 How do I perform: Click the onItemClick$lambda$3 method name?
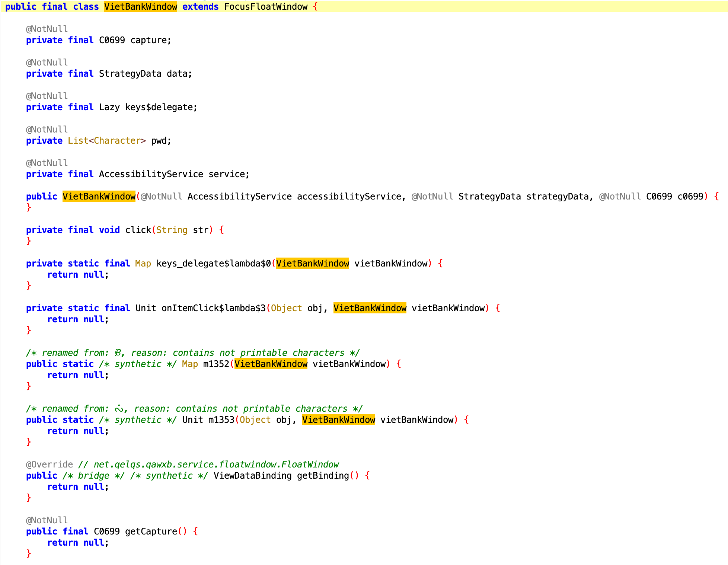coord(213,308)
